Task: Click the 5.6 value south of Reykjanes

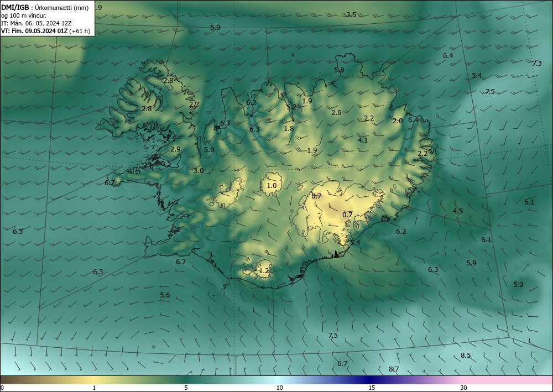Action: coord(165,295)
